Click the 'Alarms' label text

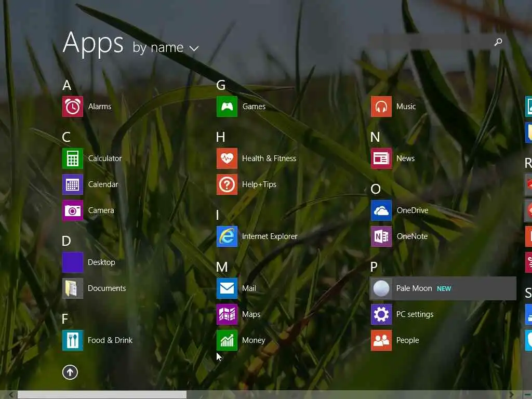point(100,107)
